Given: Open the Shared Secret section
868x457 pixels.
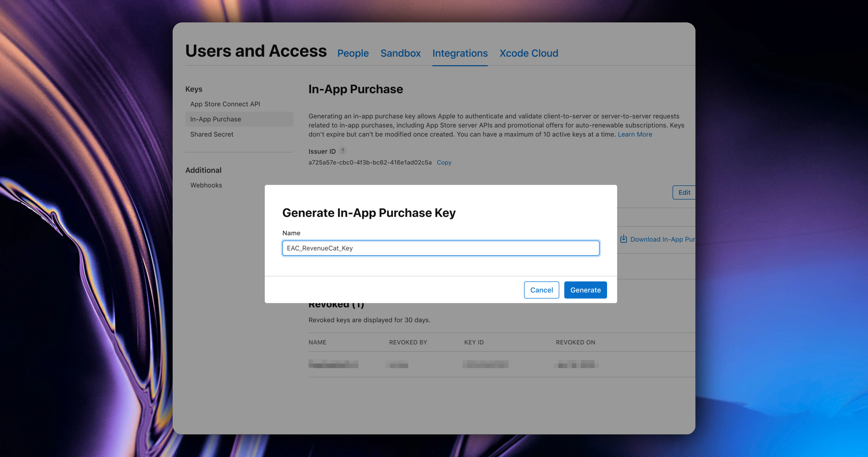Looking at the screenshot, I should (x=212, y=134).
